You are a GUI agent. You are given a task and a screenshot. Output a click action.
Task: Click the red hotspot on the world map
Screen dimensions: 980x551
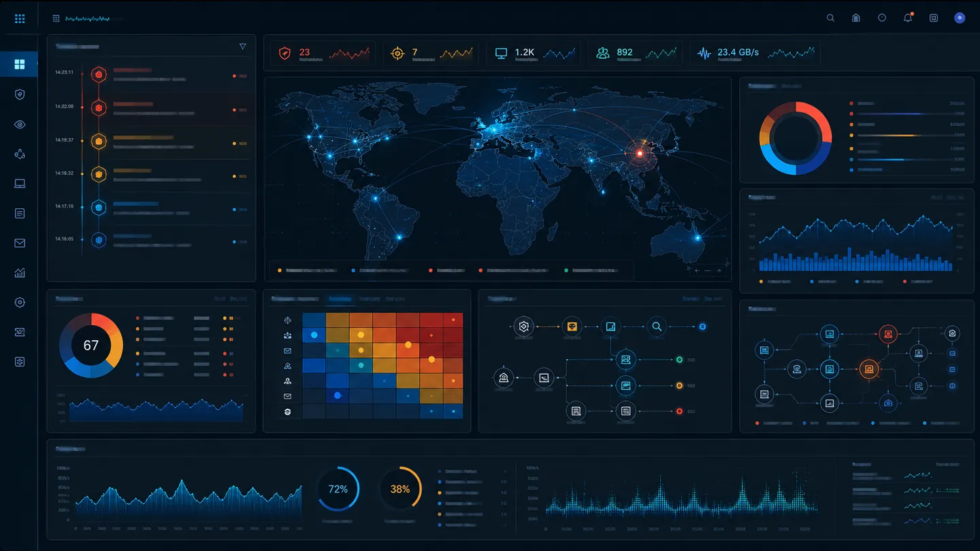click(639, 153)
